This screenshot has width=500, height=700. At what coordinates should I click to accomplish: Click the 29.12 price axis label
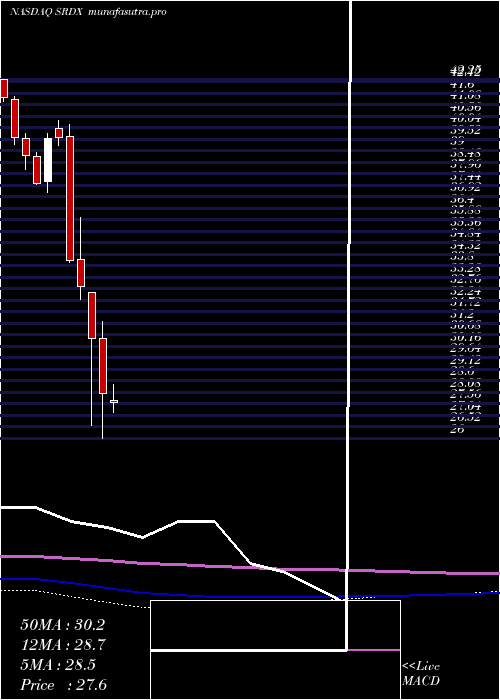[x=466, y=361]
